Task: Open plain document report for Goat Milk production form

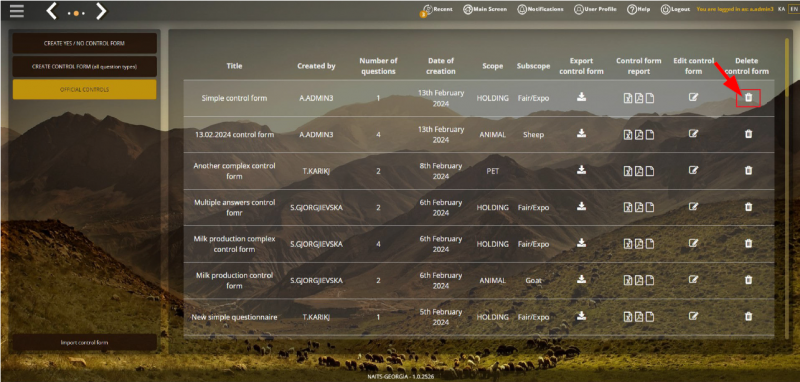Action: point(649,281)
